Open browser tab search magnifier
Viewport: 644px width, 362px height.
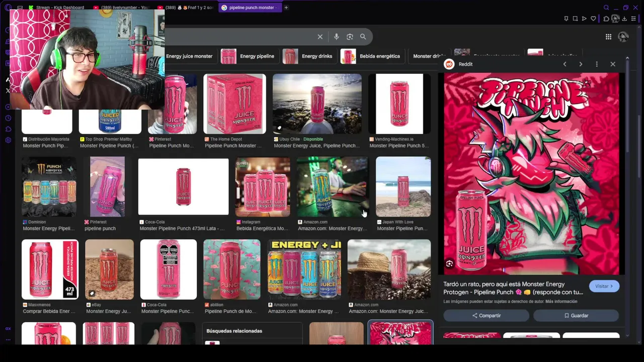606,8
